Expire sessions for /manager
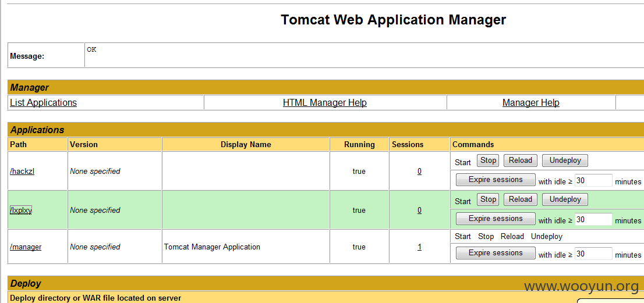 pos(496,253)
